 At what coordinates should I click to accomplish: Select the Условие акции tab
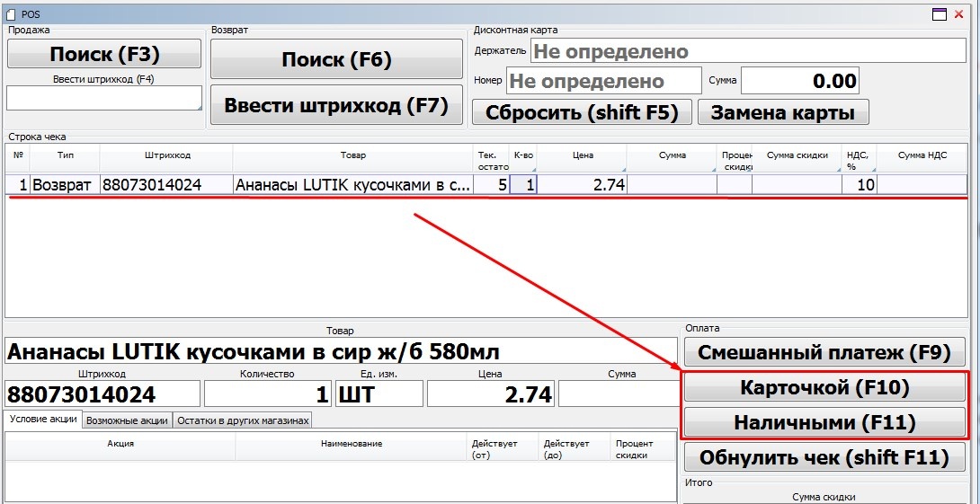(43, 420)
